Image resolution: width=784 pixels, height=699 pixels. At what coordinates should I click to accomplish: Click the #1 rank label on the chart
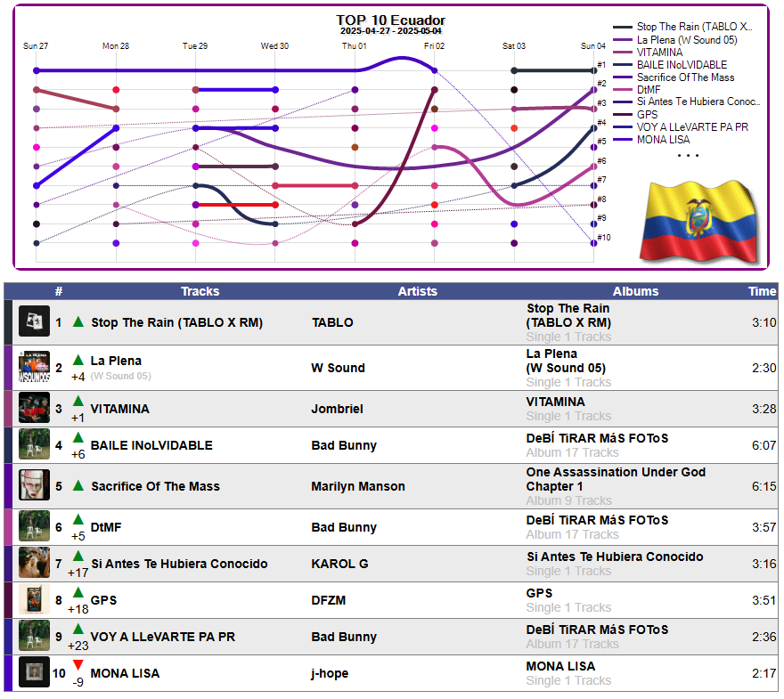coord(601,65)
